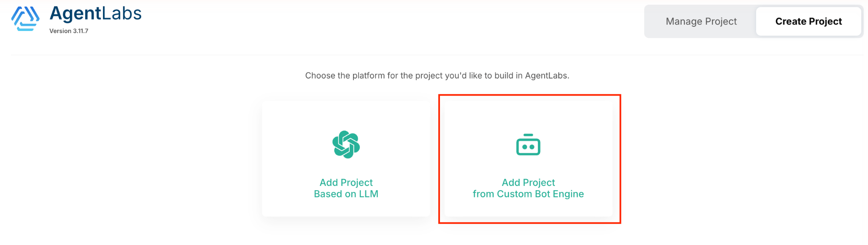Switch to the Manage Project tab
The height and width of the screenshot is (245, 868).
[x=701, y=21]
